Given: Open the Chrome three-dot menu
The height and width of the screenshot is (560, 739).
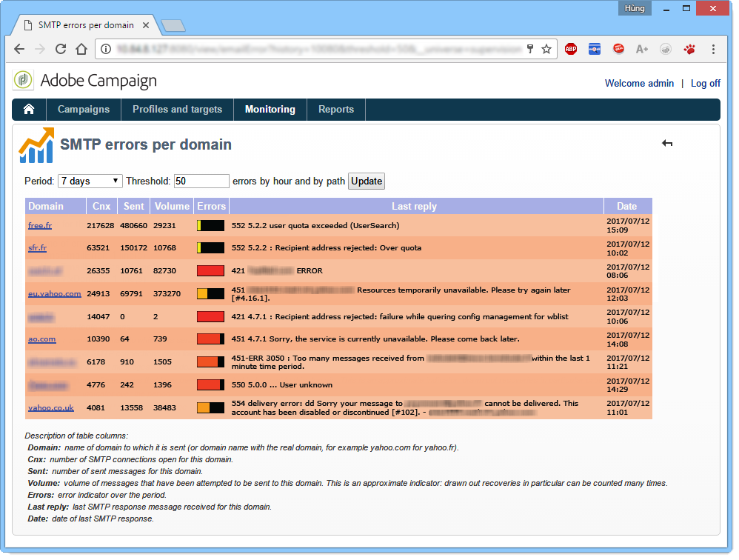Looking at the screenshot, I should 713,49.
